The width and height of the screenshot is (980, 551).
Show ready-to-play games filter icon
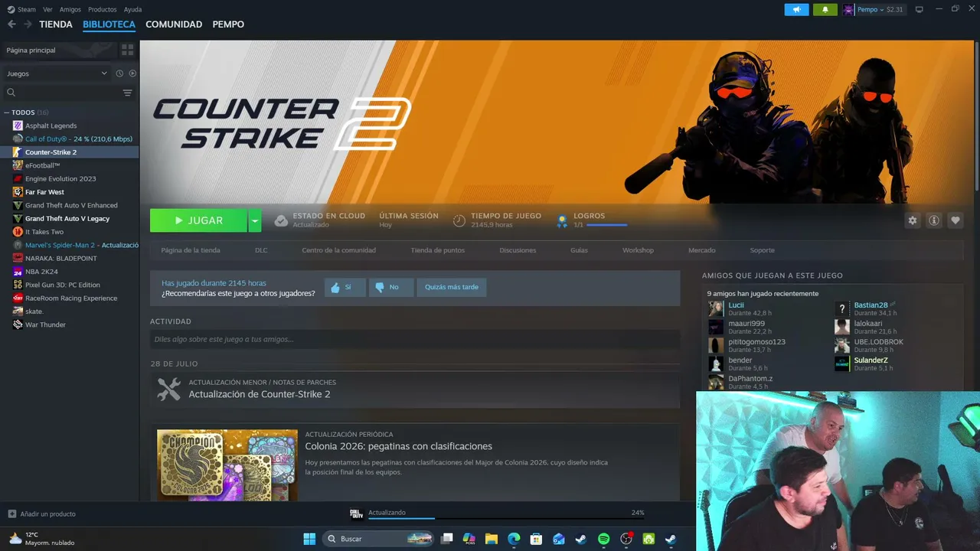pyautogui.click(x=132, y=73)
